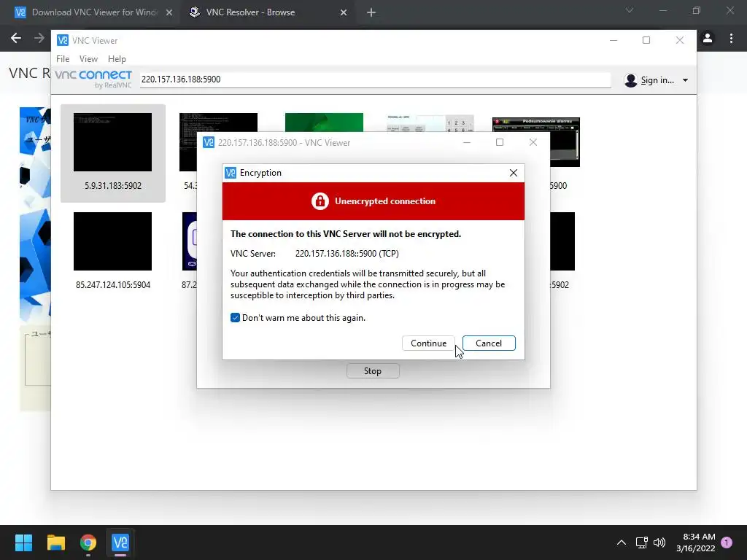The image size is (747, 560).
Task: Select the 5.9.31.183:5902 thumbnail
Action: (x=113, y=153)
